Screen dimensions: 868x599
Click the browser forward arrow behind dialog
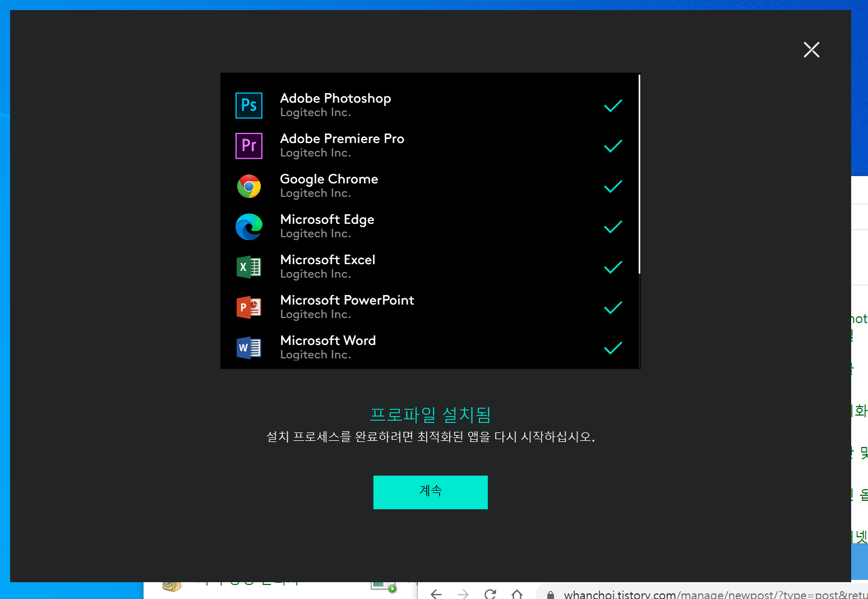tap(463, 593)
